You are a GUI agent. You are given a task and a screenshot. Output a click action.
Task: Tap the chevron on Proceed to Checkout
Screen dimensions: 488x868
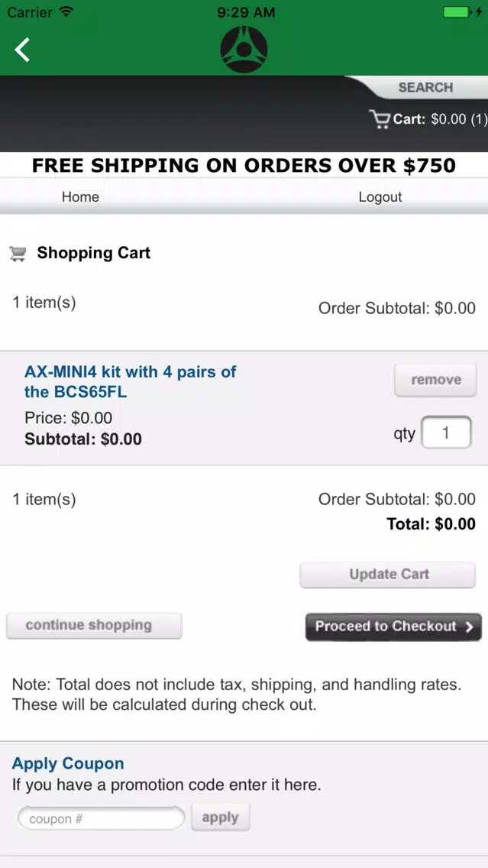tap(469, 627)
